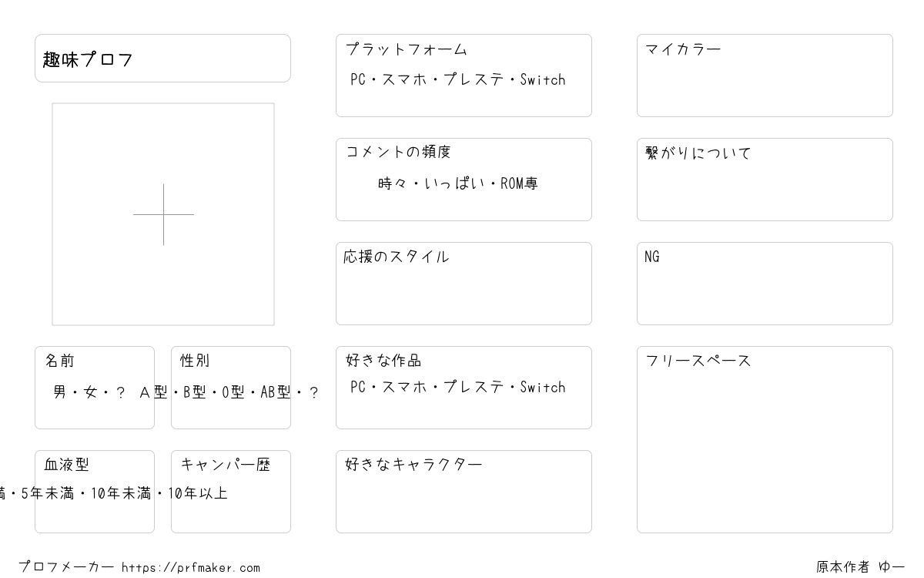Image resolution: width=924 pixels, height=578 pixels.
Task: Click the 時々・いっぱい・ROM専 option text
Action: pyautogui.click(x=458, y=183)
